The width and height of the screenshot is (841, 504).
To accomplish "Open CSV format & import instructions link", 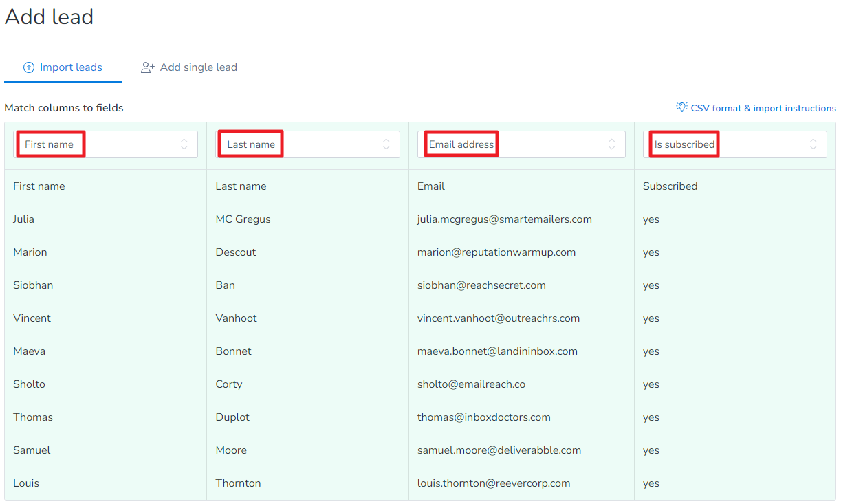I will (763, 108).
